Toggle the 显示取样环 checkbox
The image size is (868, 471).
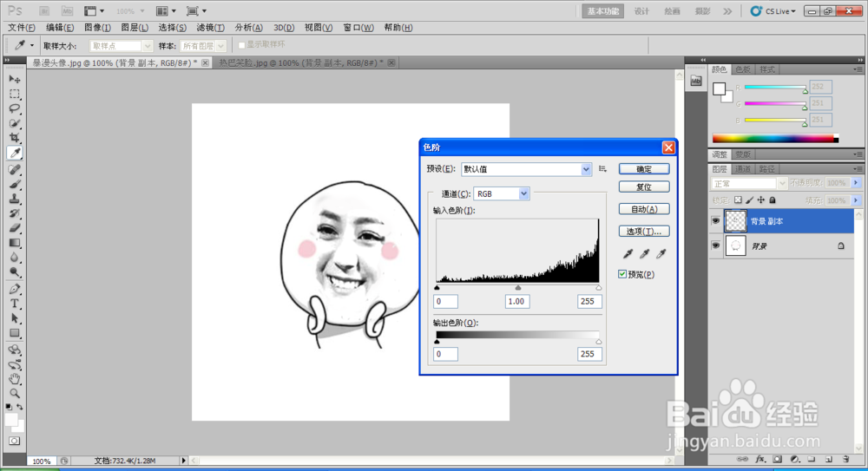pyautogui.click(x=241, y=45)
